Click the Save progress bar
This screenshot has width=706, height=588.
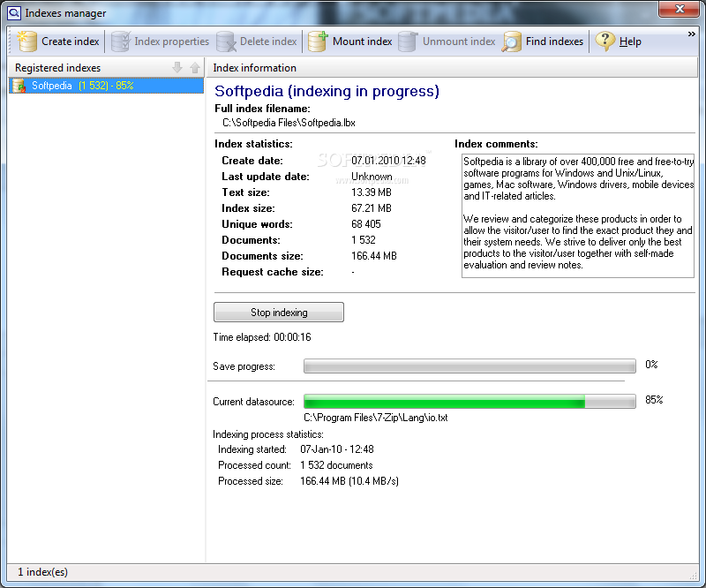click(x=469, y=366)
